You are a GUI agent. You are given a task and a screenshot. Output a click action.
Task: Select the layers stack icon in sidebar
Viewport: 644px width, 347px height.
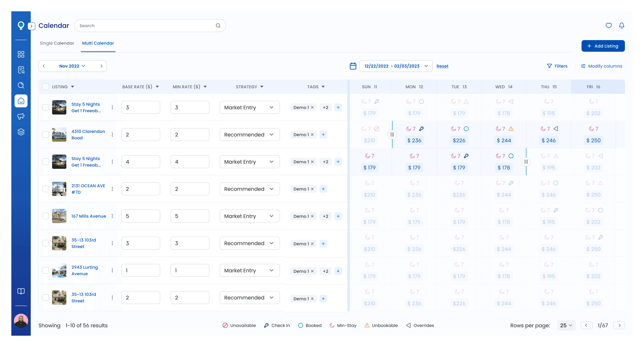pyautogui.click(x=21, y=132)
